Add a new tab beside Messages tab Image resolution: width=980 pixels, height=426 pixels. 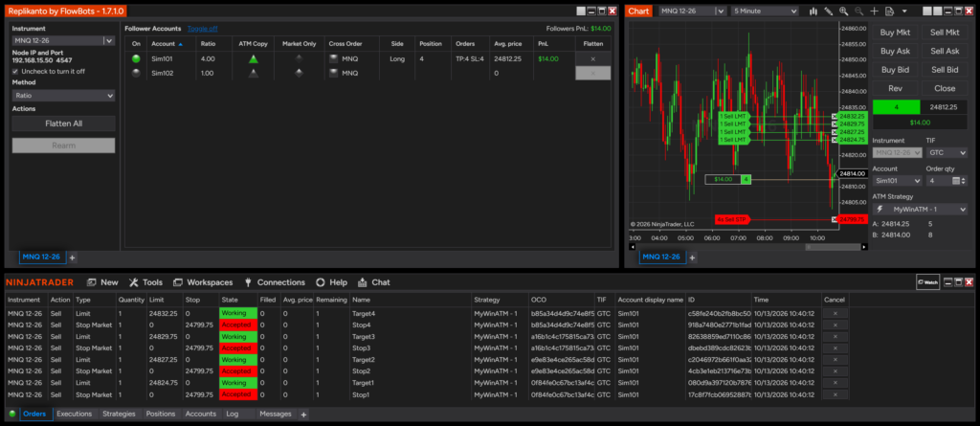click(303, 415)
